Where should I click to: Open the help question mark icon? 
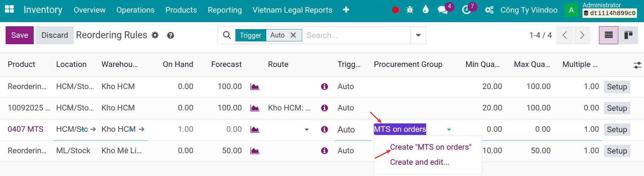click(x=170, y=35)
